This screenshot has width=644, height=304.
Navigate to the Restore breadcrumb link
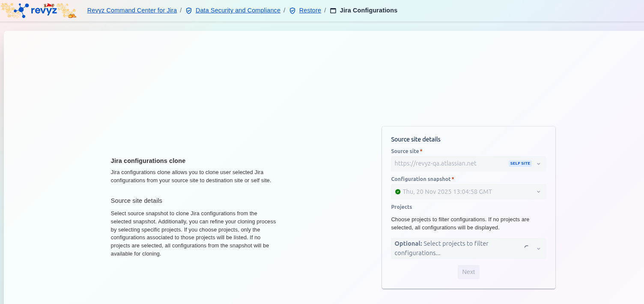310,10
